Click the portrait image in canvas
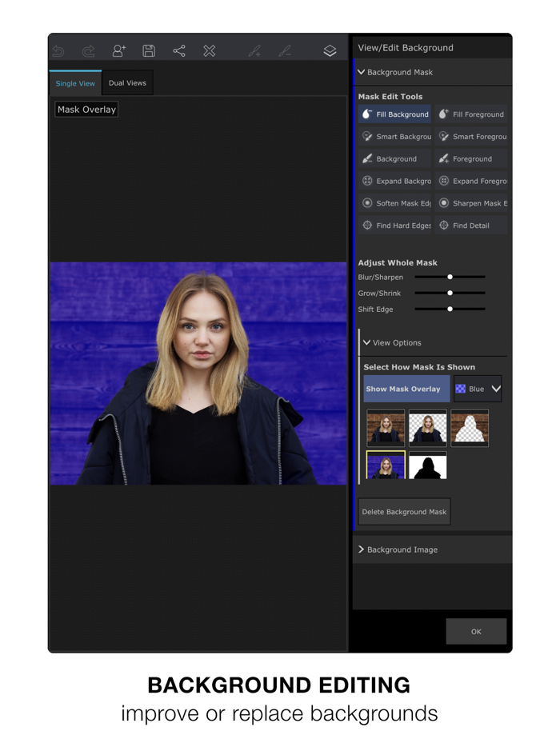560x747 pixels. point(198,373)
